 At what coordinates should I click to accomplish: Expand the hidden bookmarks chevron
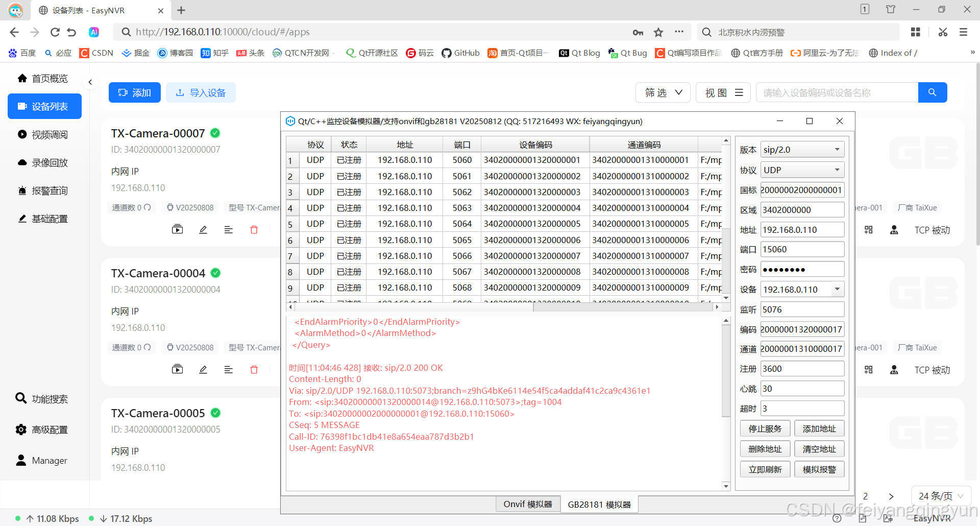click(972, 52)
